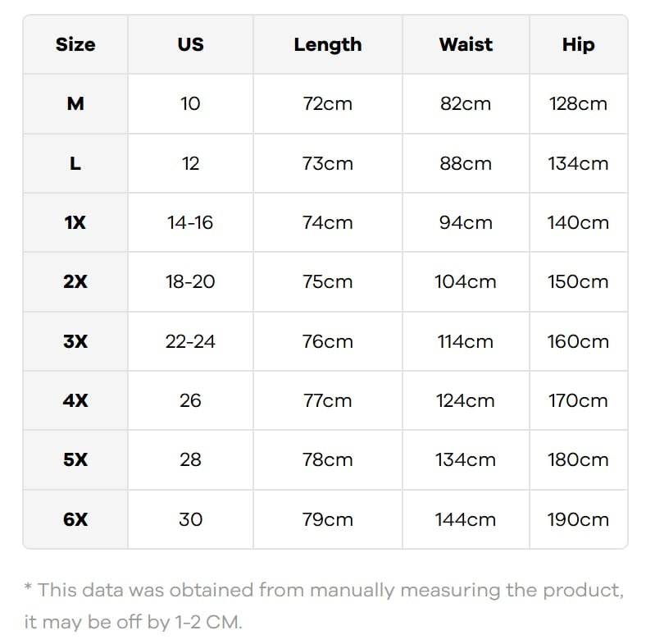This screenshot has height=644, width=646.
Task: Select the L size row label
Action: [75, 163]
